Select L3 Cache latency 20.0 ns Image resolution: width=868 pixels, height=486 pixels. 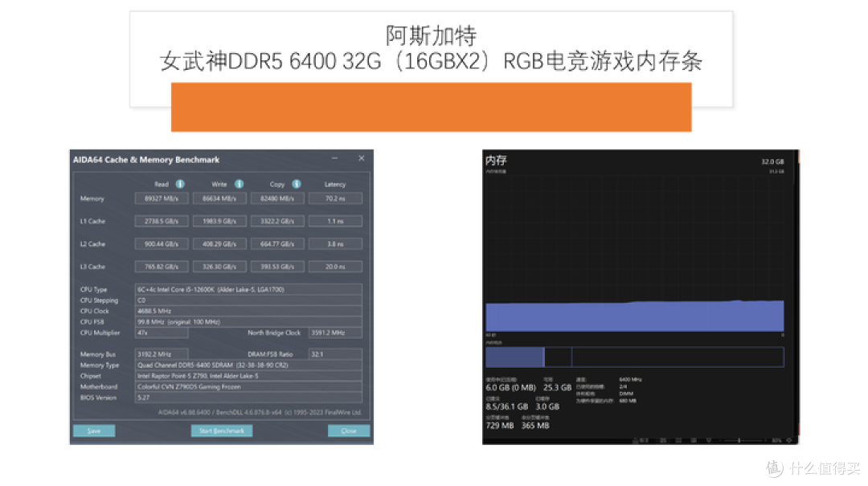(x=335, y=266)
